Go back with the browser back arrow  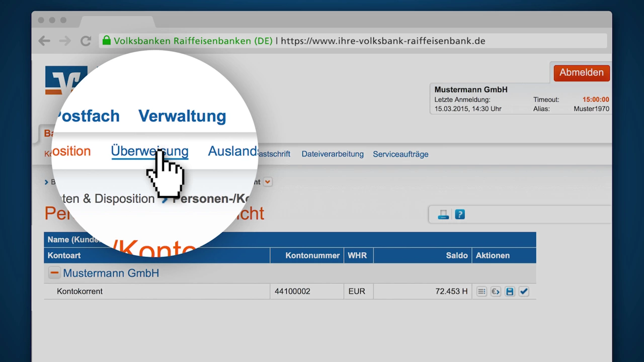(x=44, y=41)
